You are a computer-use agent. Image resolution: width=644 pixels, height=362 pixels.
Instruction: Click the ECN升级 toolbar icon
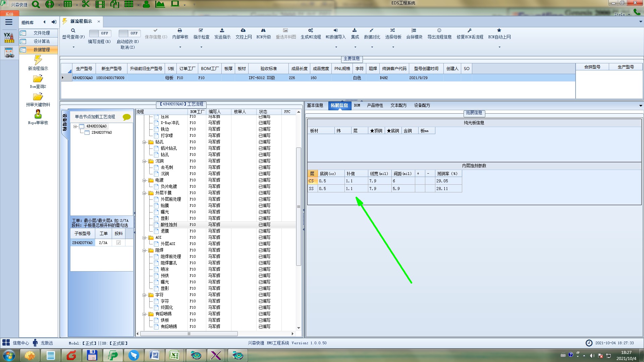[x=263, y=31]
